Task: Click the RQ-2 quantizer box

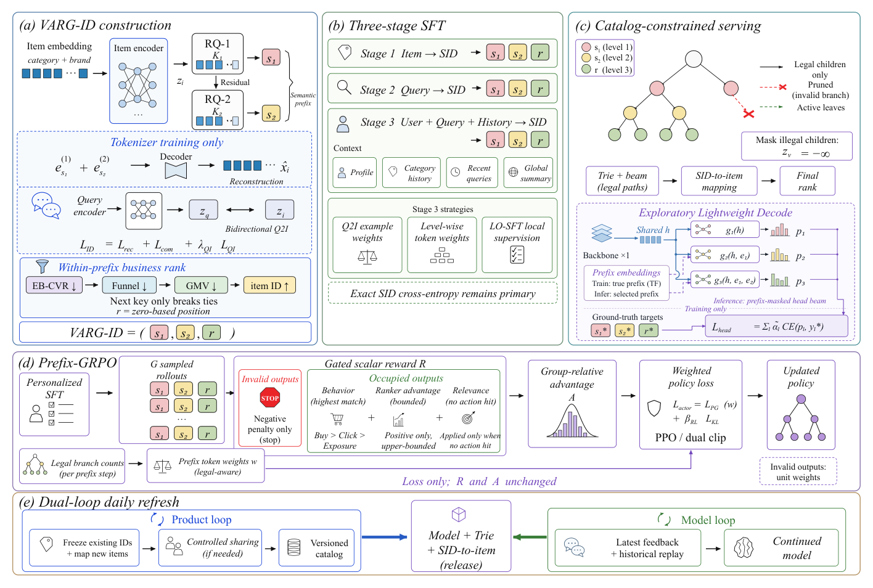Action: [218, 110]
